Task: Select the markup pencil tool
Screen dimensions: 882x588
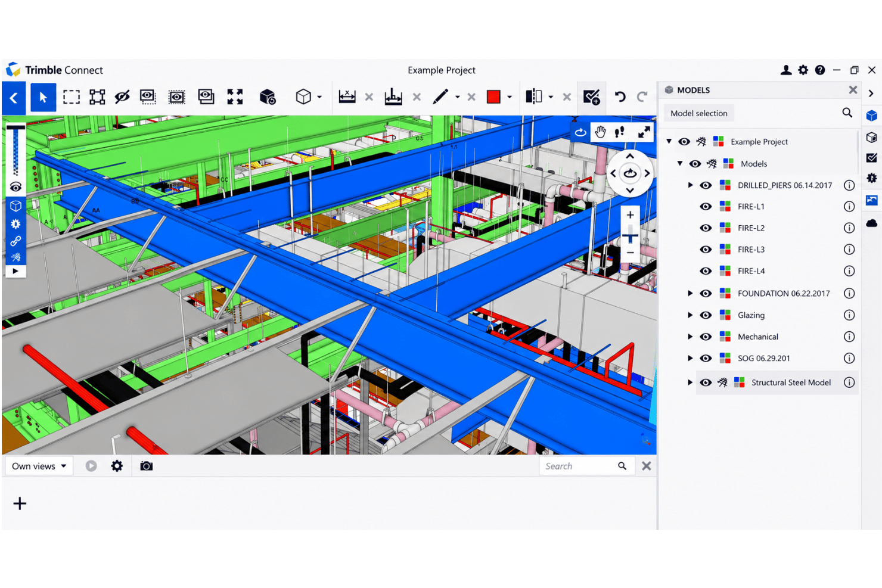Action: pos(440,97)
